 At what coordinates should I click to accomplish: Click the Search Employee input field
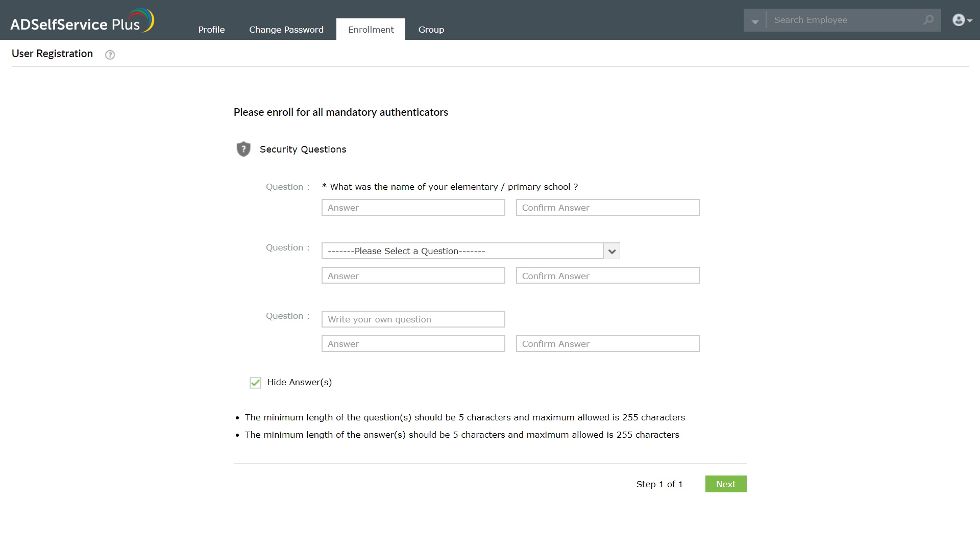842,20
